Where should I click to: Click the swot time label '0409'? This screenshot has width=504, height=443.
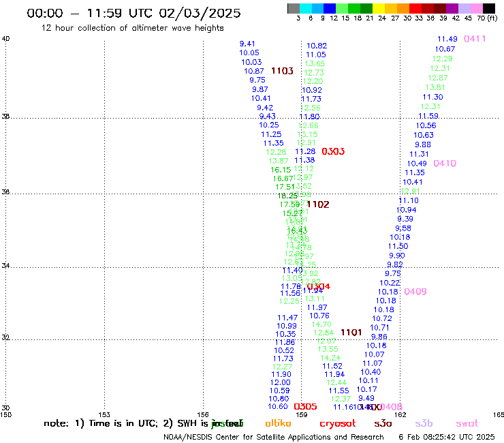click(415, 292)
